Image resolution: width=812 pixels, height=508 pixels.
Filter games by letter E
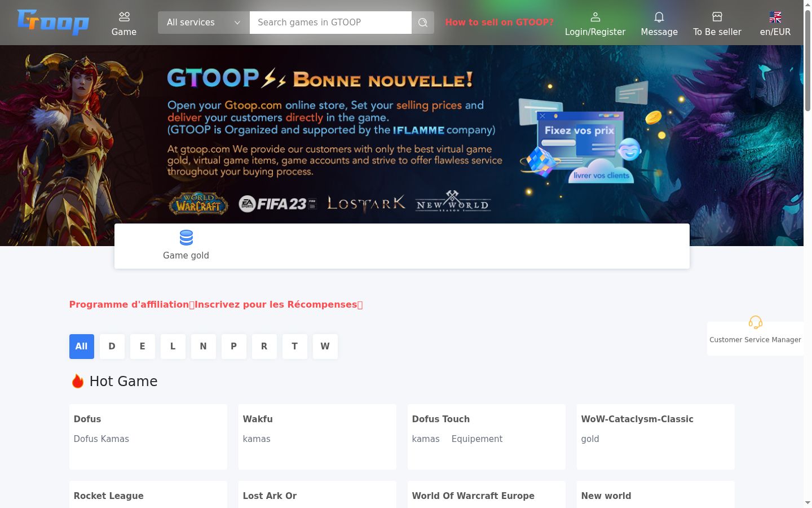pos(143,347)
